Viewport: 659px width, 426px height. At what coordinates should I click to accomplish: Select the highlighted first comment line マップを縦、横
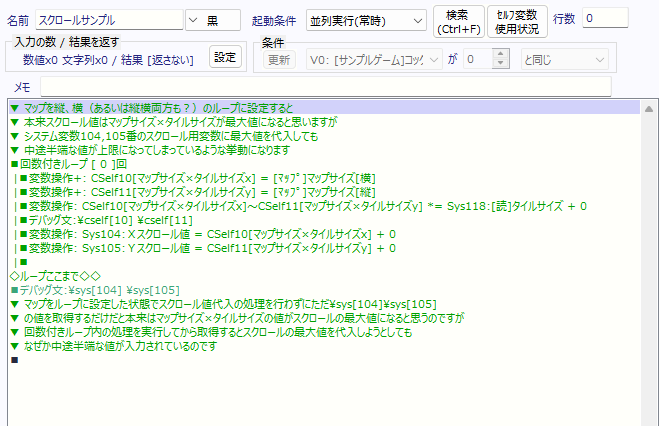tap(150, 107)
